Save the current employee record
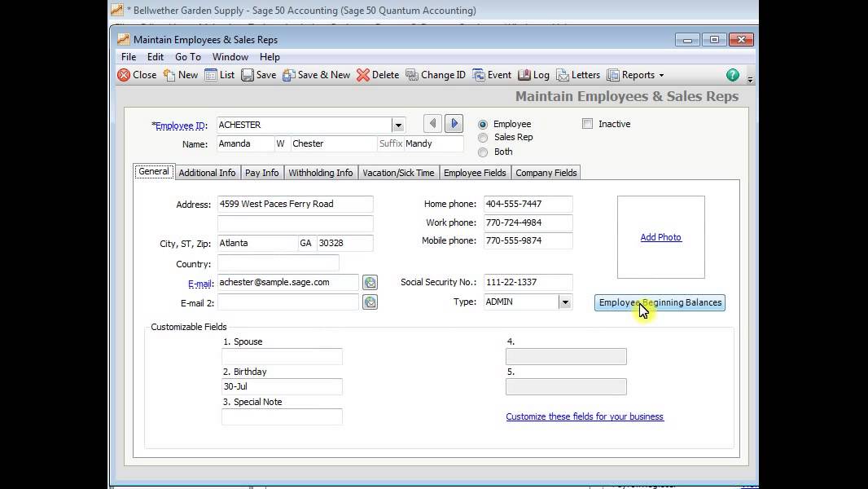 258,75
